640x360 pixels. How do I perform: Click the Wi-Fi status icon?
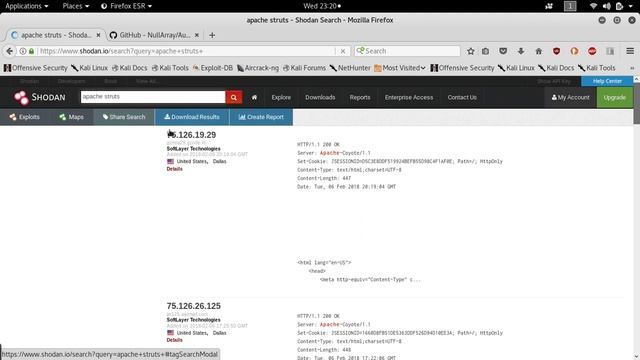[593, 6]
